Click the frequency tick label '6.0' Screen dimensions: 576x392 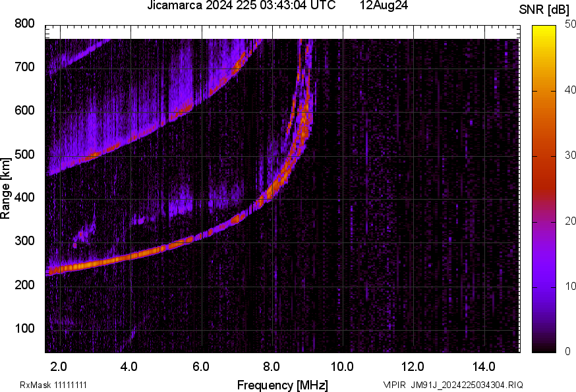coord(200,367)
